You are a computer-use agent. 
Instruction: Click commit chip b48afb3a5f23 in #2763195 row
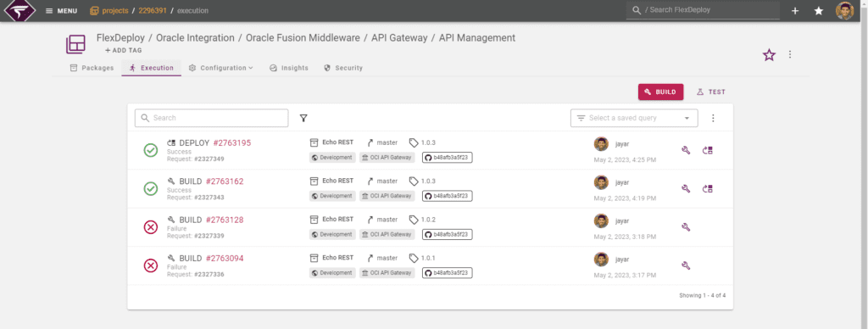tap(448, 158)
